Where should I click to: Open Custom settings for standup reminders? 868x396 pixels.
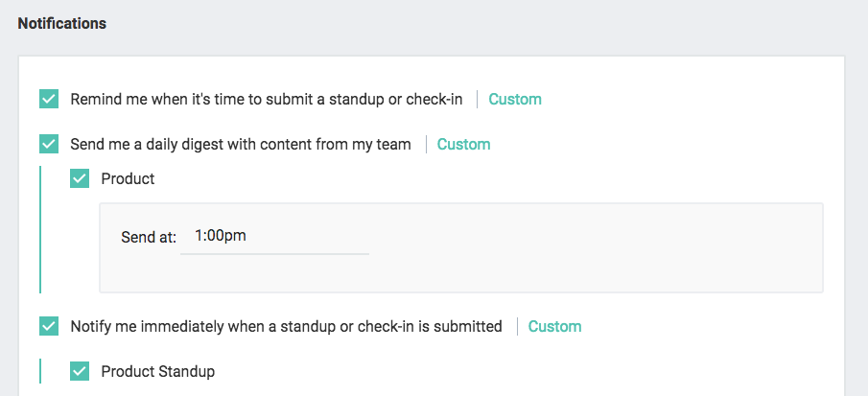(515, 100)
